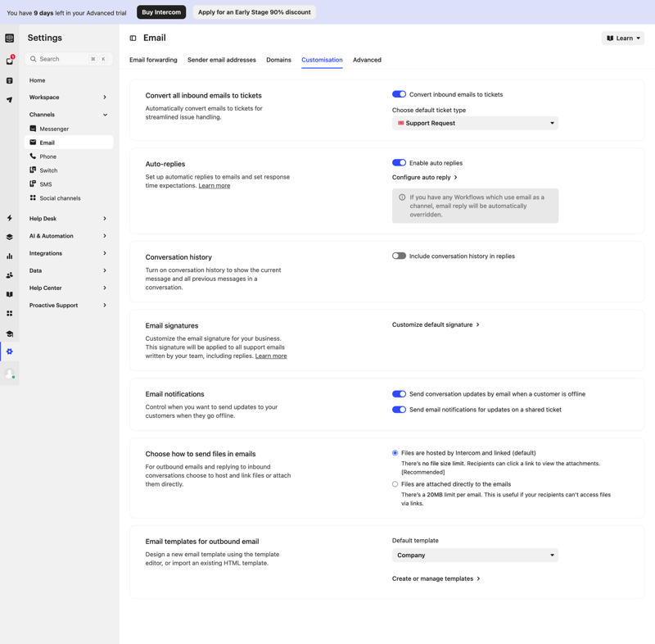The image size is (655, 644).
Task: Select Files are attached directly to the emails
Action: pyautogui.click(x=394, y=483)
